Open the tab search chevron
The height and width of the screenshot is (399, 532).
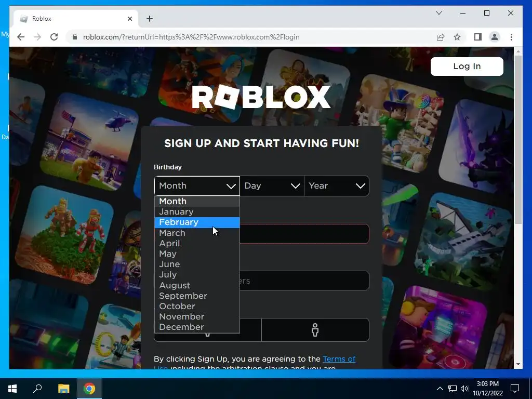click(438, 13)
